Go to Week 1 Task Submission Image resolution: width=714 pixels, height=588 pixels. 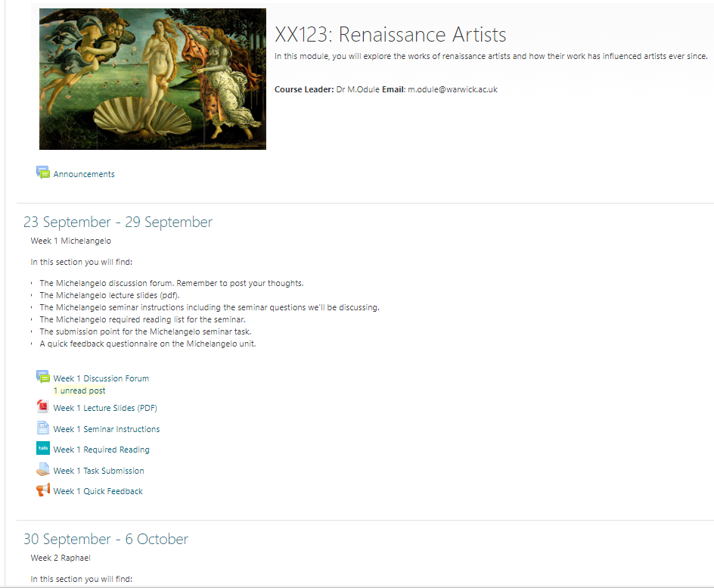pos(98,471)
